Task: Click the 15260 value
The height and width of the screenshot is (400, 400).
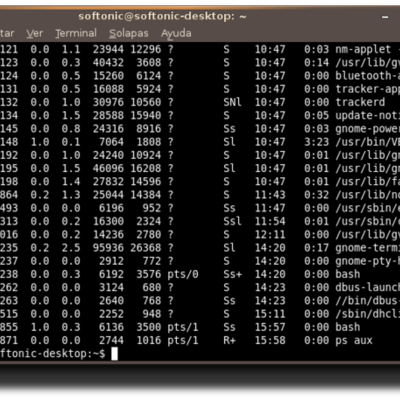Action: (108, 76)
